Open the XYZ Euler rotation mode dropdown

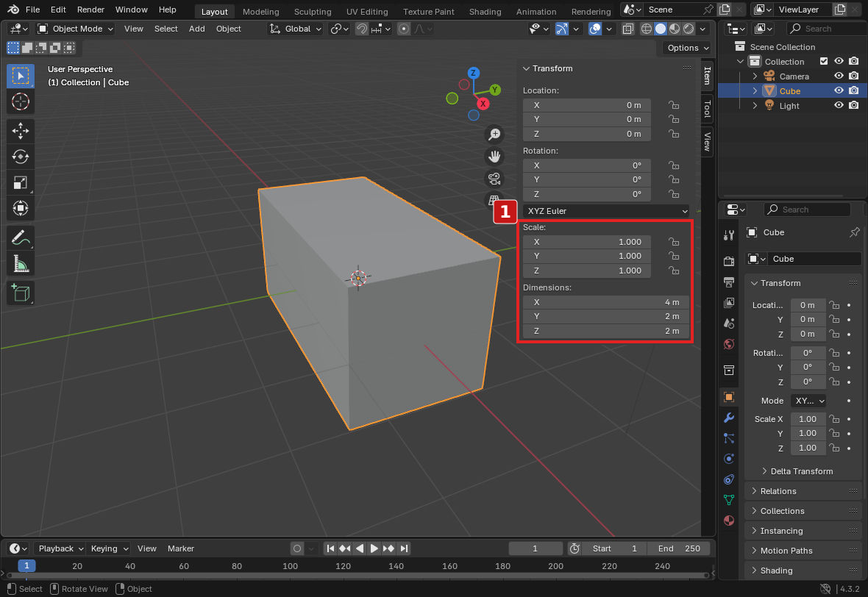tap(607, 211)
